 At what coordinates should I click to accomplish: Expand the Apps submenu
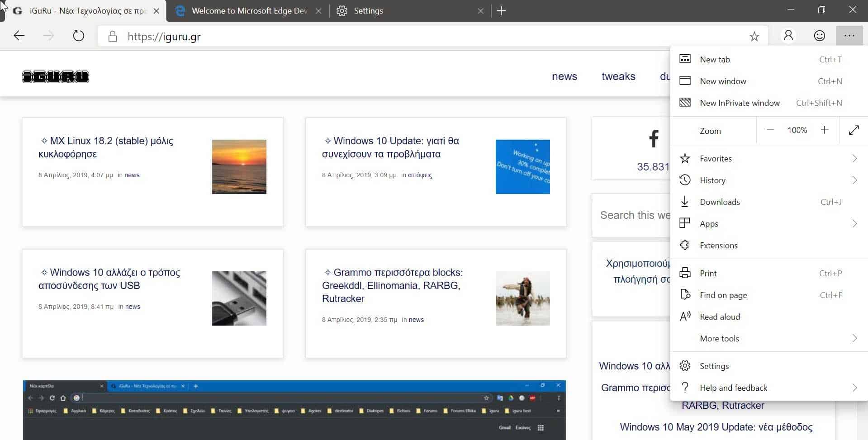coord(769,223)
